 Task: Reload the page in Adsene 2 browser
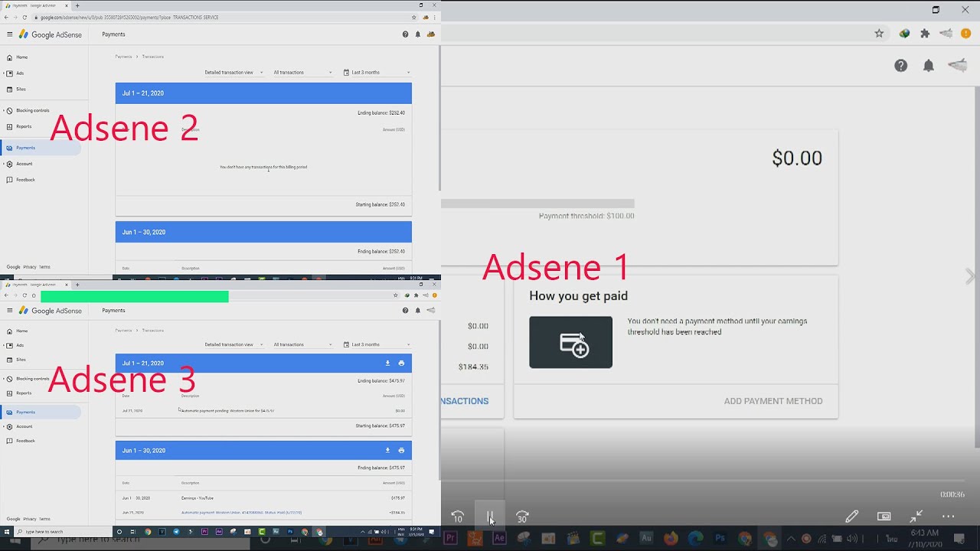click(x=24, y=17)
